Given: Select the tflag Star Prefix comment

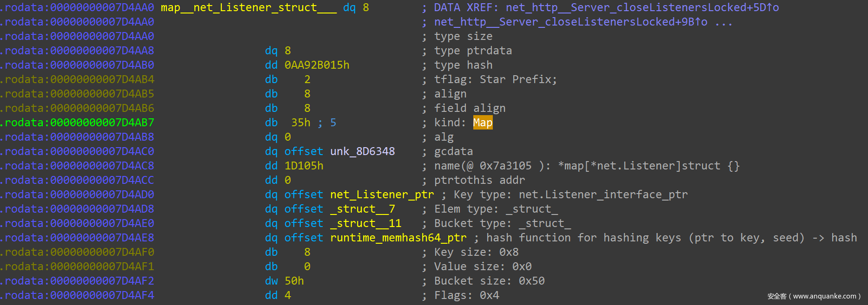Looking at the screenshot, I should click(495, 79).
